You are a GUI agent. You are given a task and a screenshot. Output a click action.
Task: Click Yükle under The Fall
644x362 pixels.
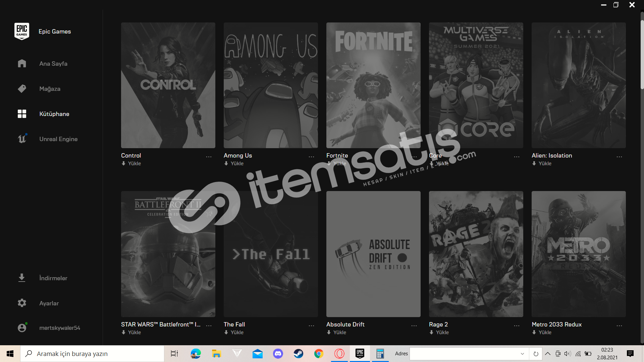[x=234, y=333]
